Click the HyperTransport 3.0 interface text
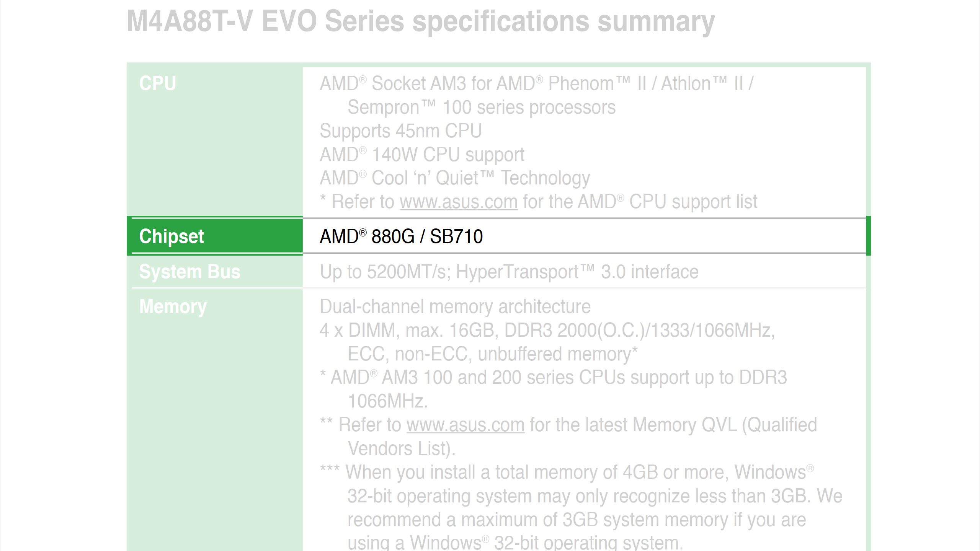 tap(577, 272)
